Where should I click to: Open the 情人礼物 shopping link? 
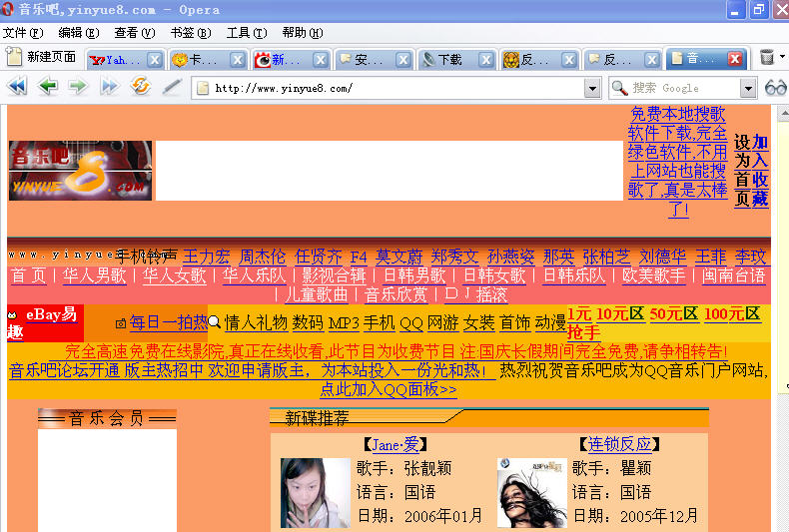pyautogui.click(x=256, y=322)
